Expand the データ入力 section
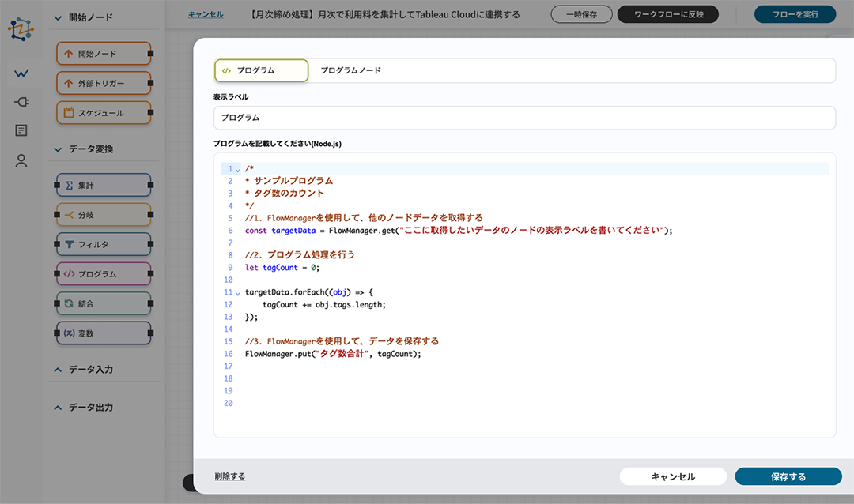 [58, 370]
